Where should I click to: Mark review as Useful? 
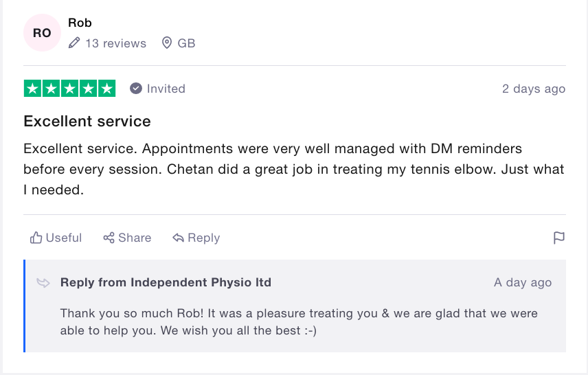tap(56, 238)
